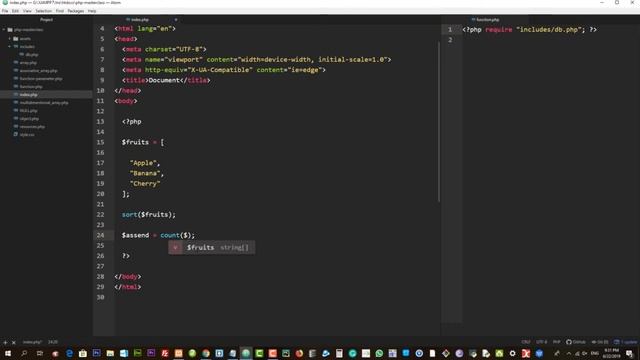Screen dimensions: 640x360
Task: Select the Project panel header
Action: click(x=46, y=20)
